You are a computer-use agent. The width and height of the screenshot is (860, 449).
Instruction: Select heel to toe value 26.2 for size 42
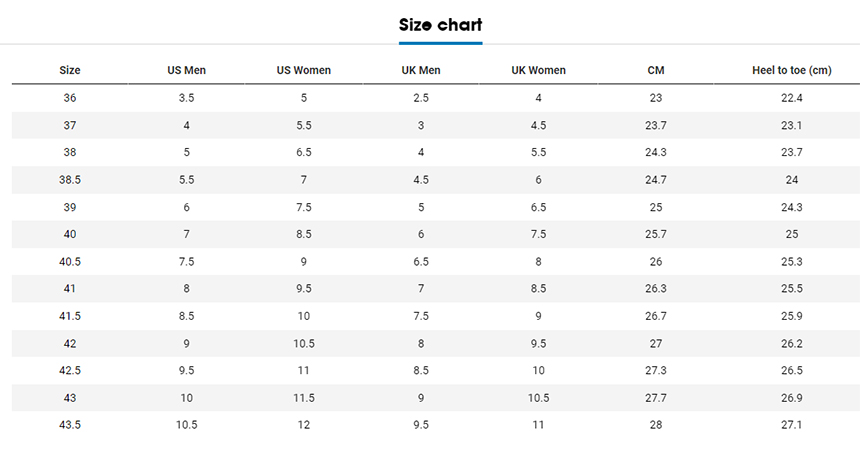(x=792, y=343)
